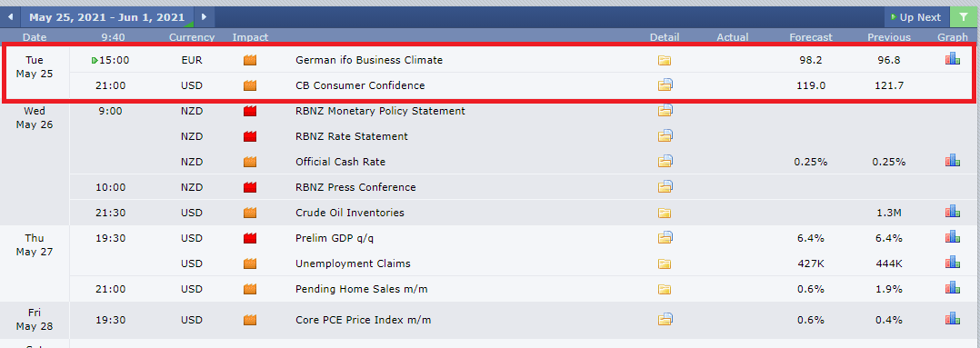Open detail folder for German ifo Business Climate
The height and width of the screenshot is (348, 980).
tap(664, 61)
